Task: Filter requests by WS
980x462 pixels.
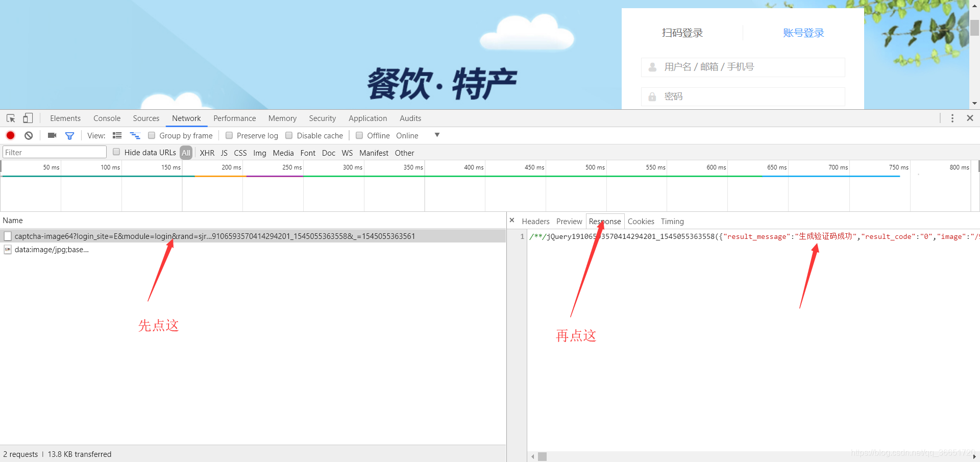Action: (x=347, y=153)
